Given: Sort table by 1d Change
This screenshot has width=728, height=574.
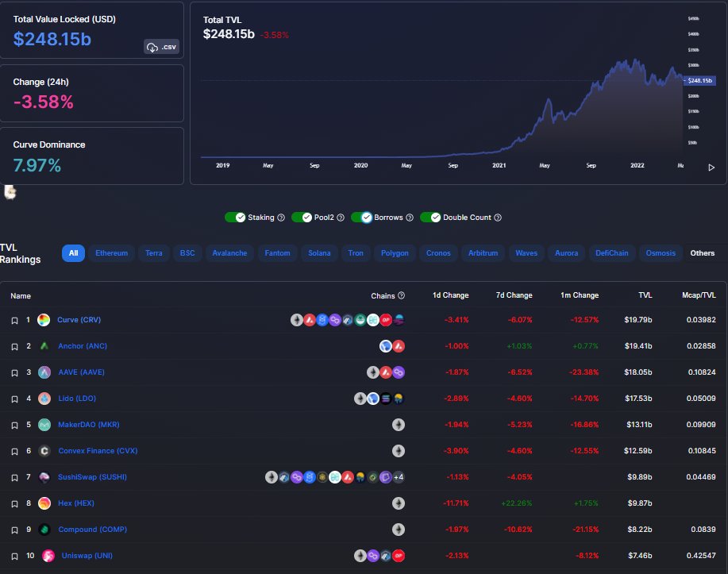Looking at the screenshot, I should [x=450, y=295].
